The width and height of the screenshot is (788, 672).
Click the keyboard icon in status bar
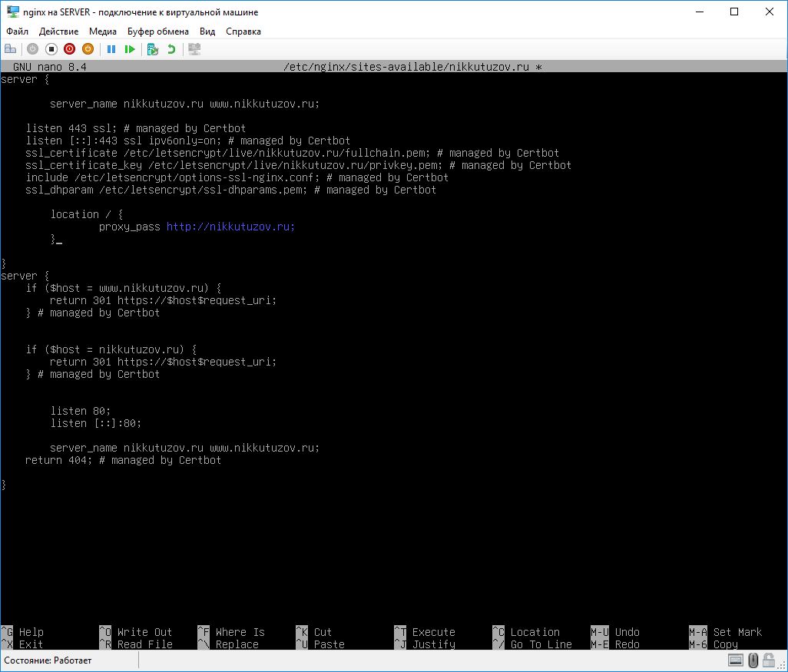click(x=735, y=660)
